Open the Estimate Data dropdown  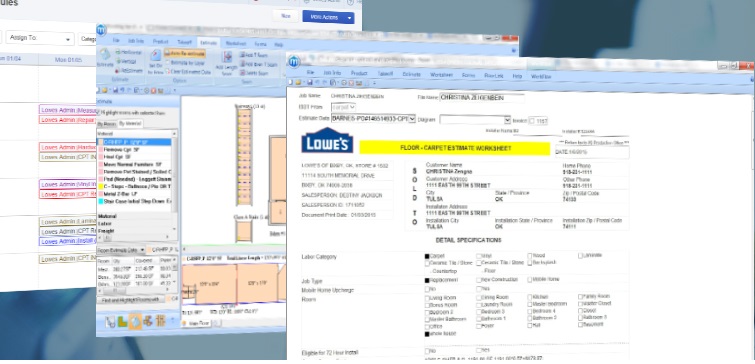click(373, 118)
